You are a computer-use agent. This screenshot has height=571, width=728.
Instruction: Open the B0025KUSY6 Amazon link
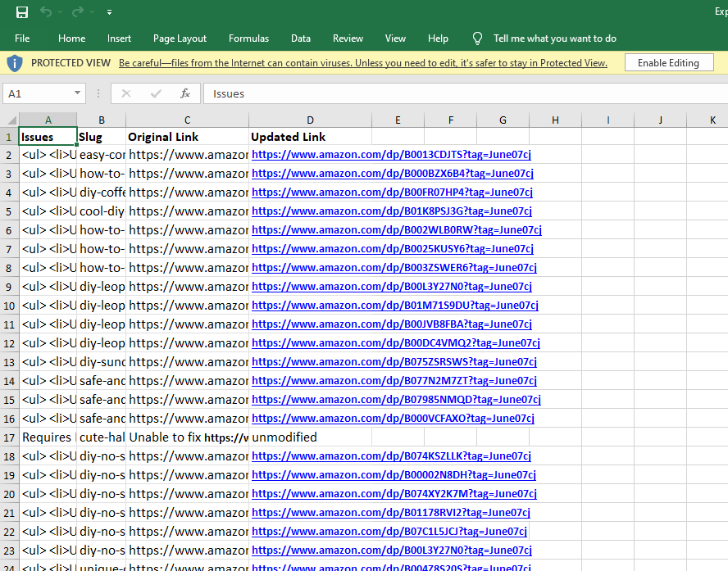[x=393, y=248]
